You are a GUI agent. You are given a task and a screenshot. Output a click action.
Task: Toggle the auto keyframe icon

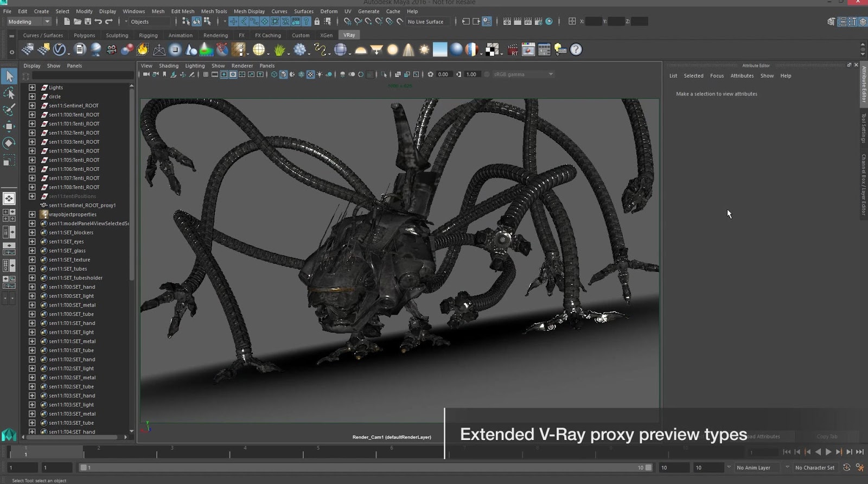coord(847,467)
